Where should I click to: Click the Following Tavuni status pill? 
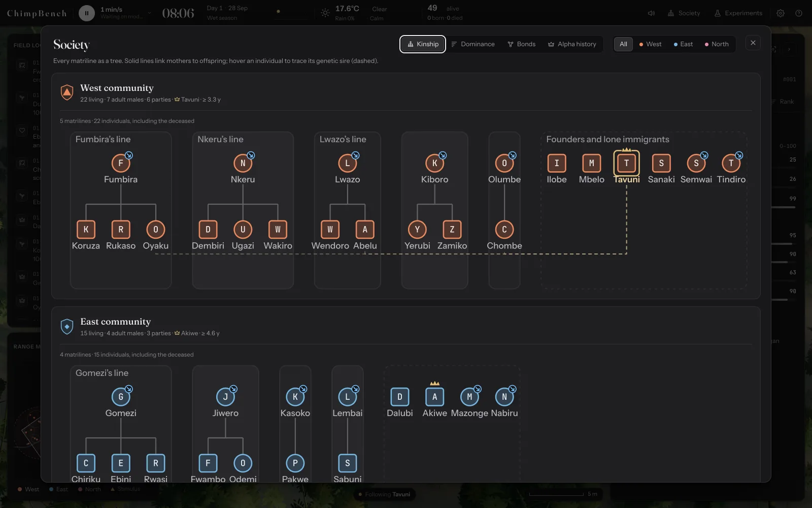click(384, 494)
